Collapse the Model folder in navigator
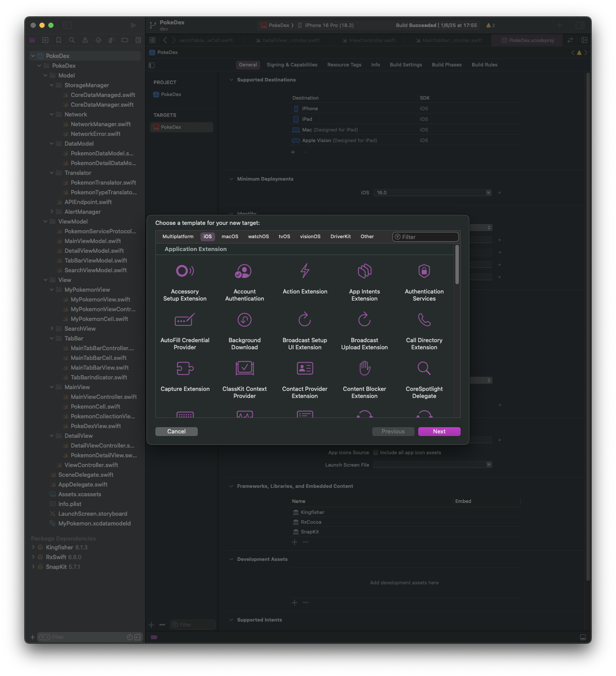 point(45,75)
